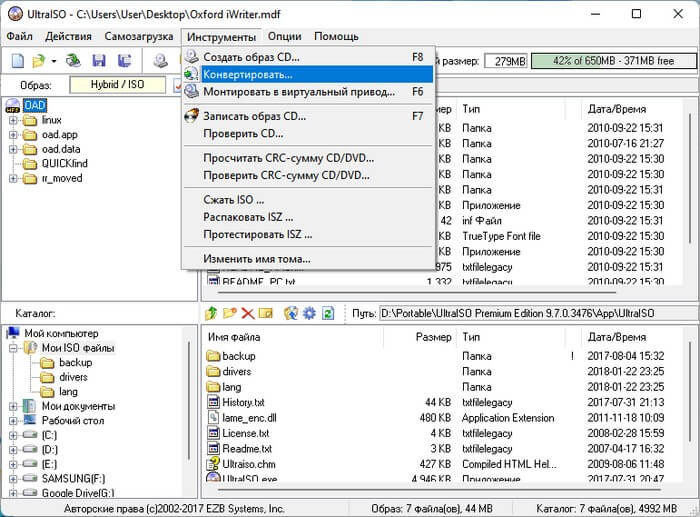Click the Ultraiso.chm help file icon
The height and width of the screenshot is (517, 700).
click(213, 463)
